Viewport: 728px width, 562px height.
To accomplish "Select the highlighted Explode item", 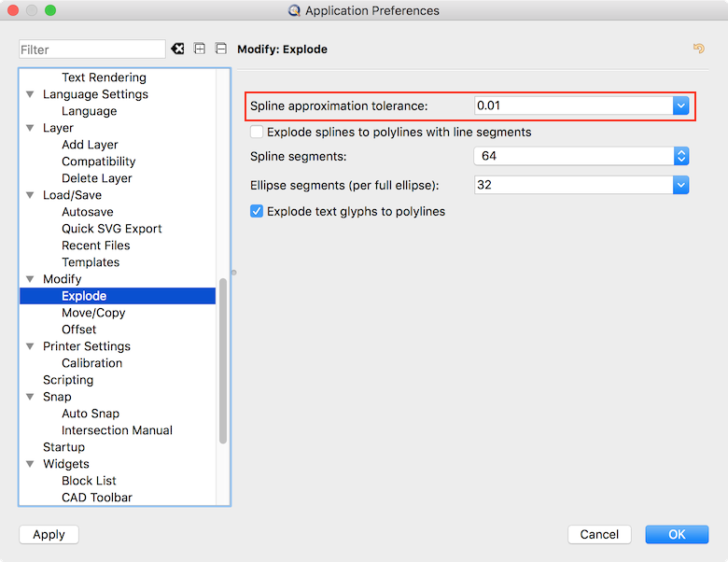I will coord(118,296).
